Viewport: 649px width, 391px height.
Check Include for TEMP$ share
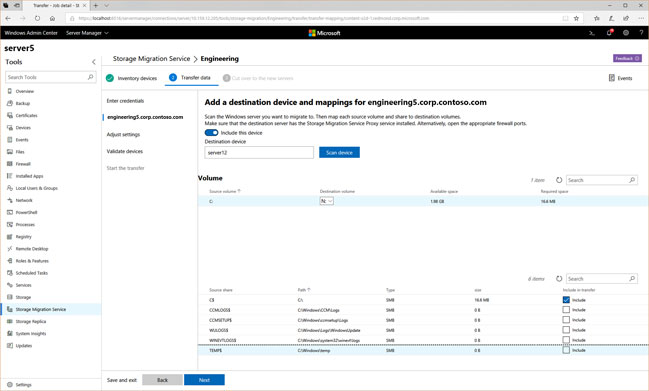(566, 350)
